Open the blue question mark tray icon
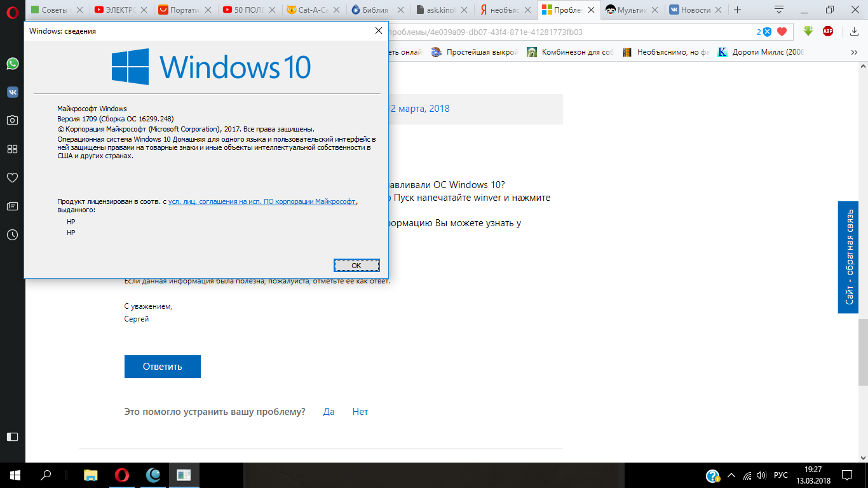The image size is (868, 488). [713, 475]
